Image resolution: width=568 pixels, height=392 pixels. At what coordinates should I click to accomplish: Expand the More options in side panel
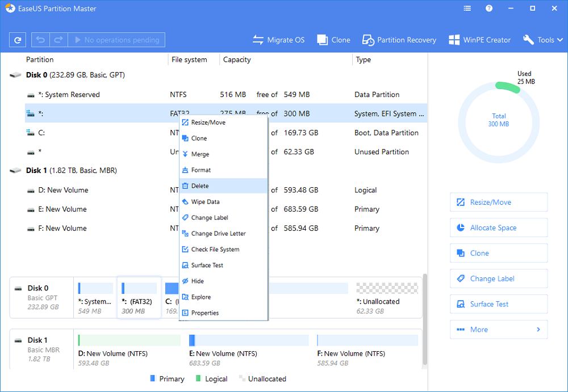pyautogui.click(x=499, y=330)
